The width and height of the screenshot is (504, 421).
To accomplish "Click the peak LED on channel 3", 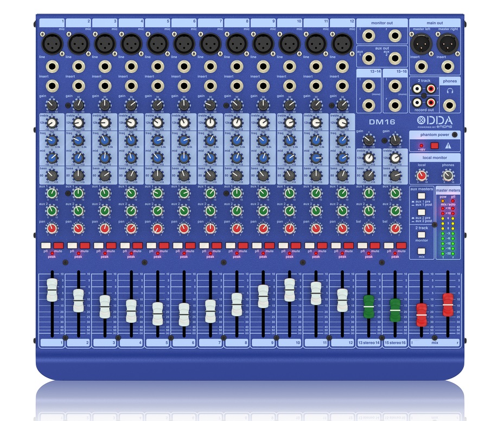I will (105, 253).
